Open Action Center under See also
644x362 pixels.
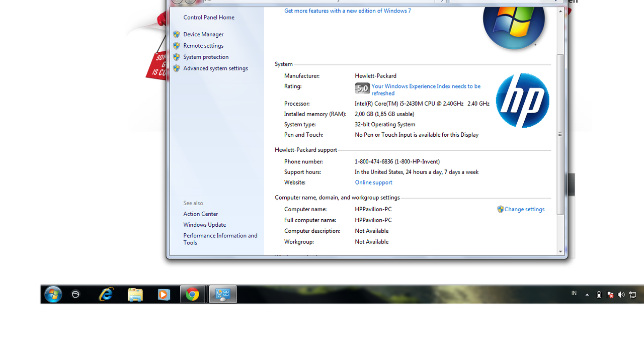[x=200, y=214]
